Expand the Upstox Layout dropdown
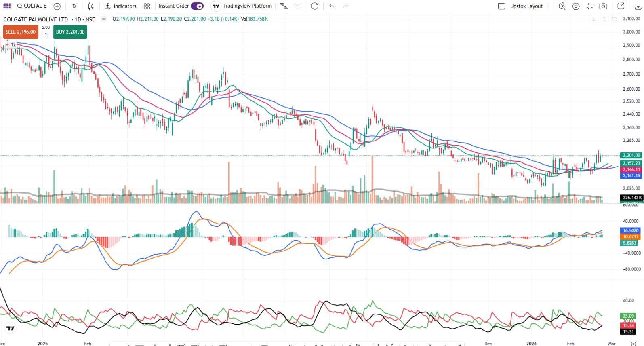This screenshot has height=346, width=644. tap(548, 6)
